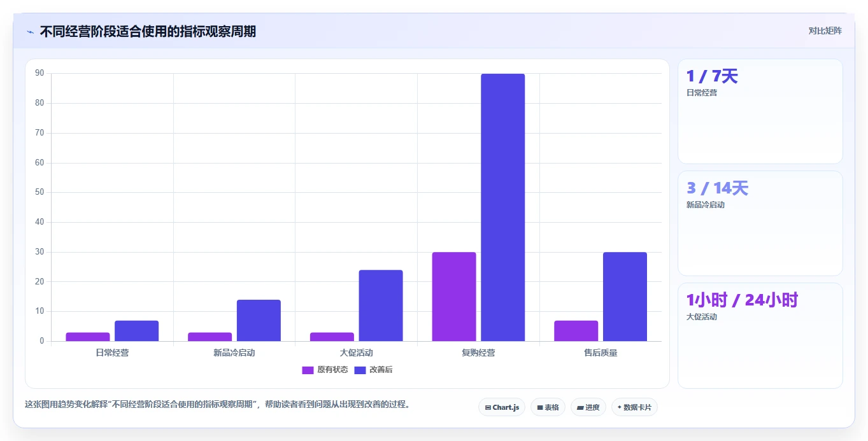The height and width of the screenshot is (441, 868).
Task: Click the blue 改善后 legend swatch
Action: tap(360, 370)
